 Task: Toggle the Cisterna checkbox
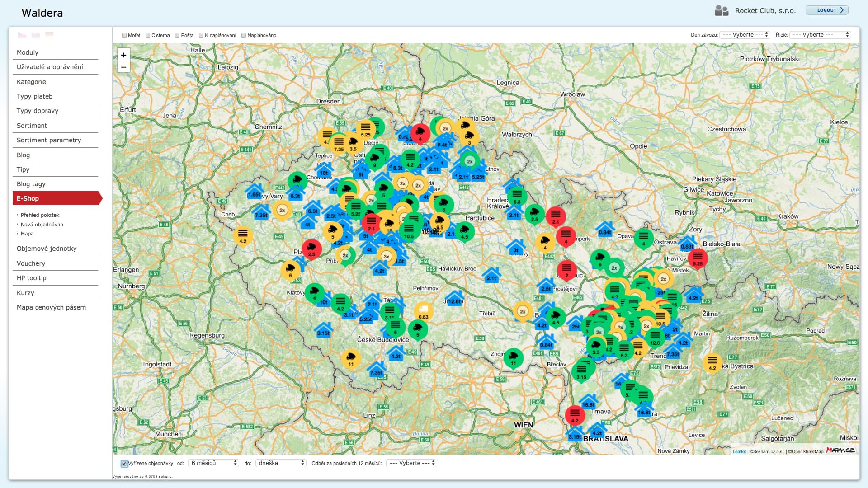coord(148,35)
